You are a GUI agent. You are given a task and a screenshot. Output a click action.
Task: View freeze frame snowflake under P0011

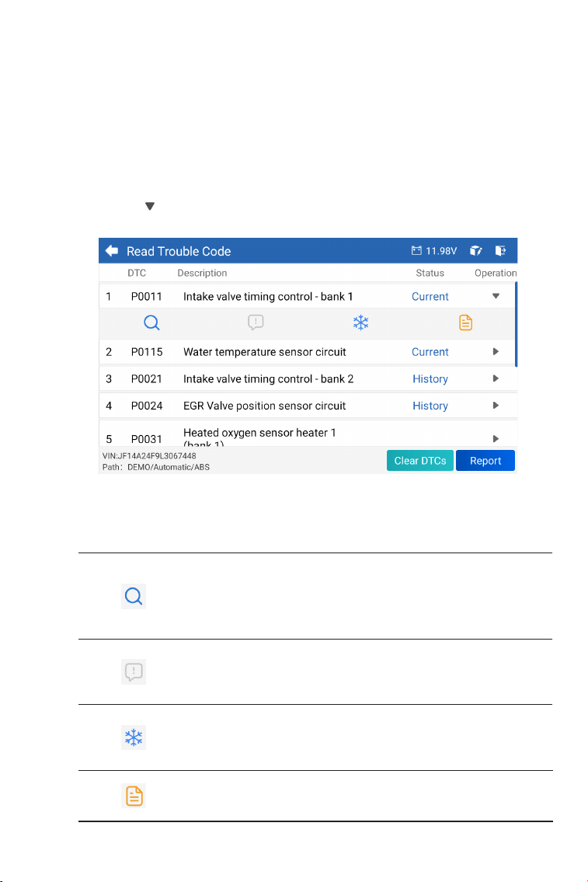361,322
